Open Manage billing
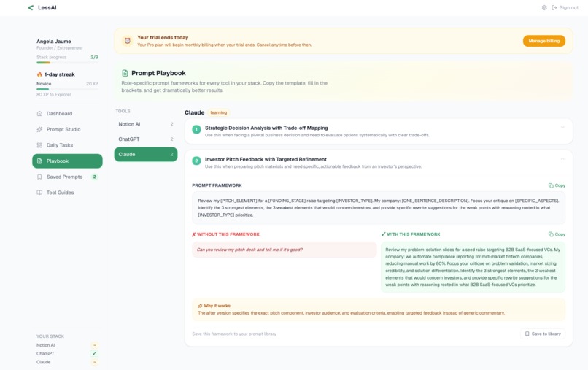The width and height of the screenshot is (588, 370). (x=543, y=41)
